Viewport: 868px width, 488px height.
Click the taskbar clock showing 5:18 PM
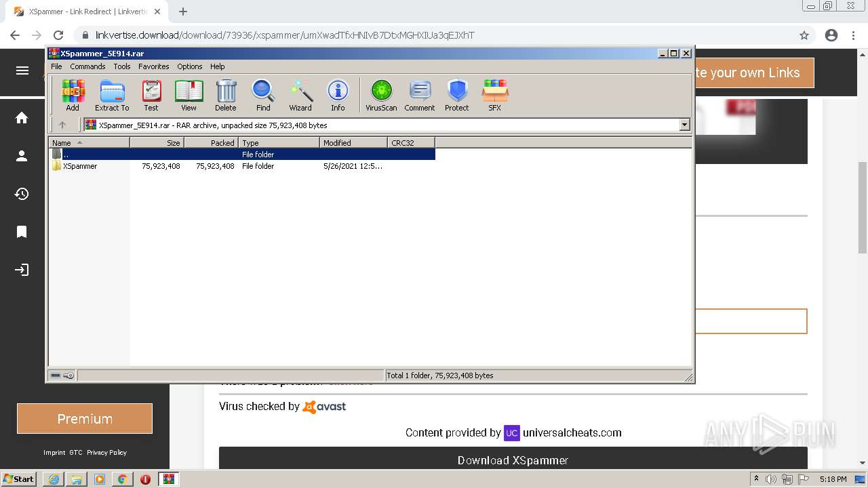click(833, 479)
